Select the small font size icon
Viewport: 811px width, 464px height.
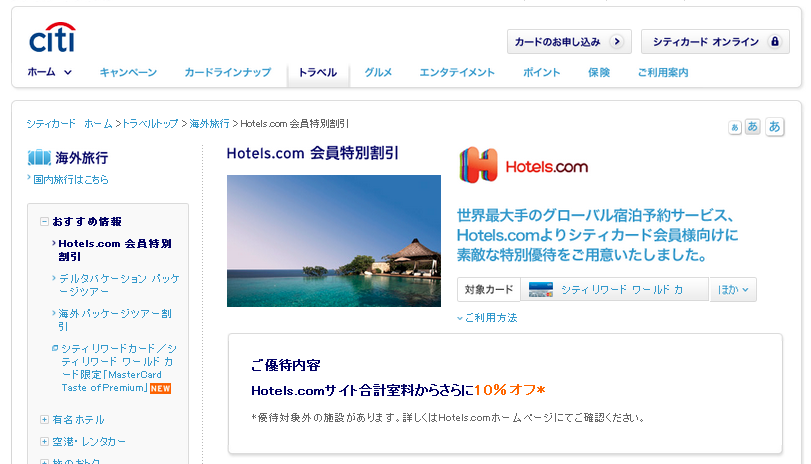735,127
